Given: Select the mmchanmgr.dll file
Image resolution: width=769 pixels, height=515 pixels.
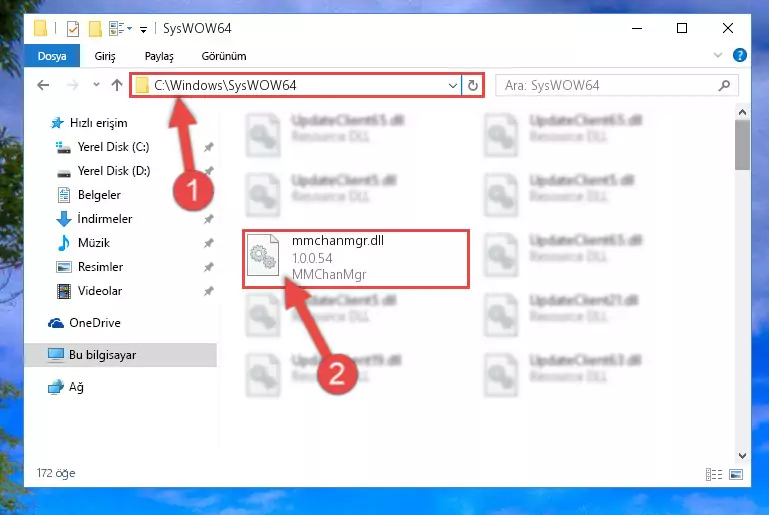Looking at the screenshot, I should click(x=356, y=258).
